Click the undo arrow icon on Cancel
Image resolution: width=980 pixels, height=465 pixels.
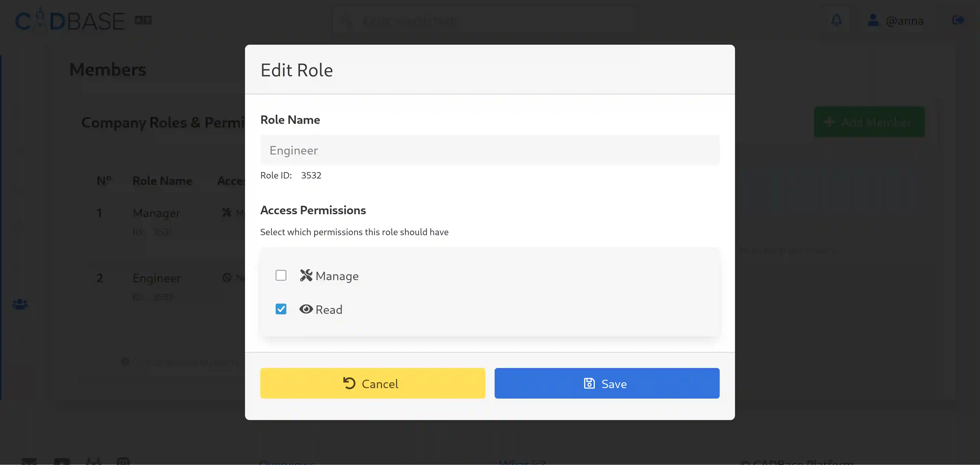coord(349,383)
